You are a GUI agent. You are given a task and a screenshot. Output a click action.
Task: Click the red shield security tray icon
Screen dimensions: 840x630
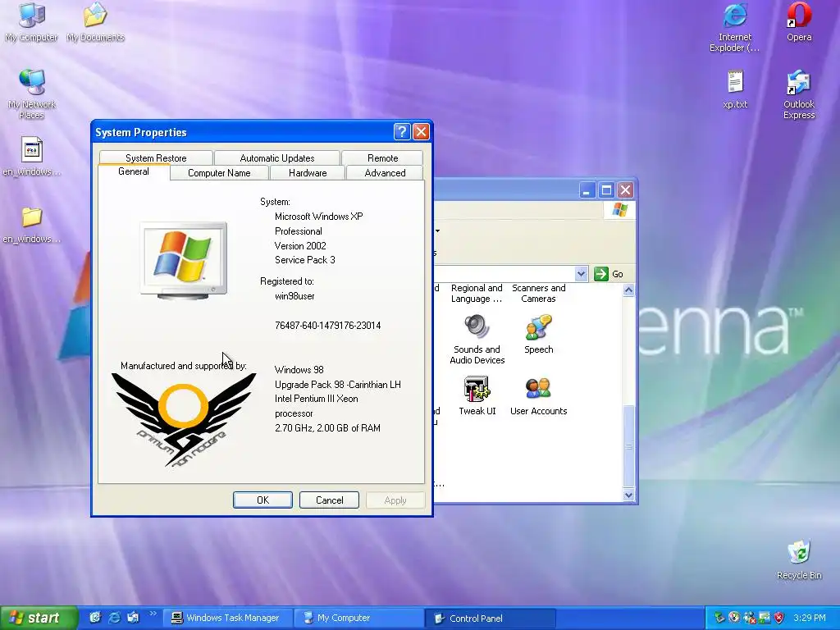(x=779, y=618)
